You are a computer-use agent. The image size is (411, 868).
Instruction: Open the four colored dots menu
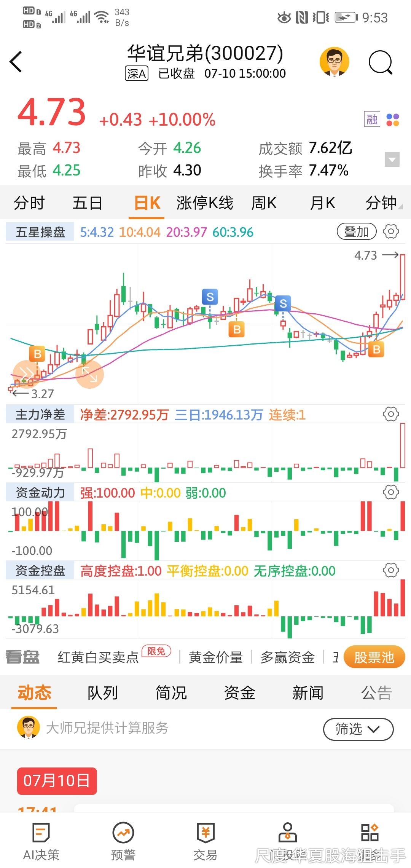tap(392, 120)
